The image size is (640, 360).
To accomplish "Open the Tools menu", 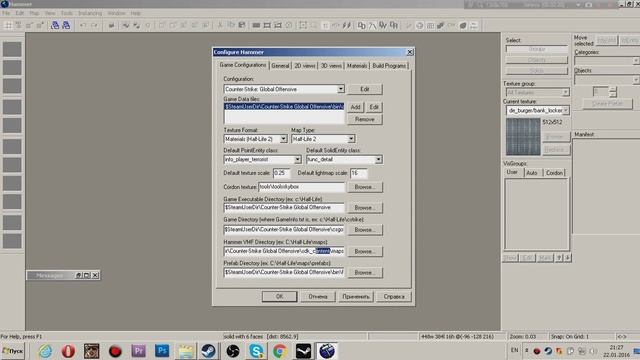I will 67,13.
